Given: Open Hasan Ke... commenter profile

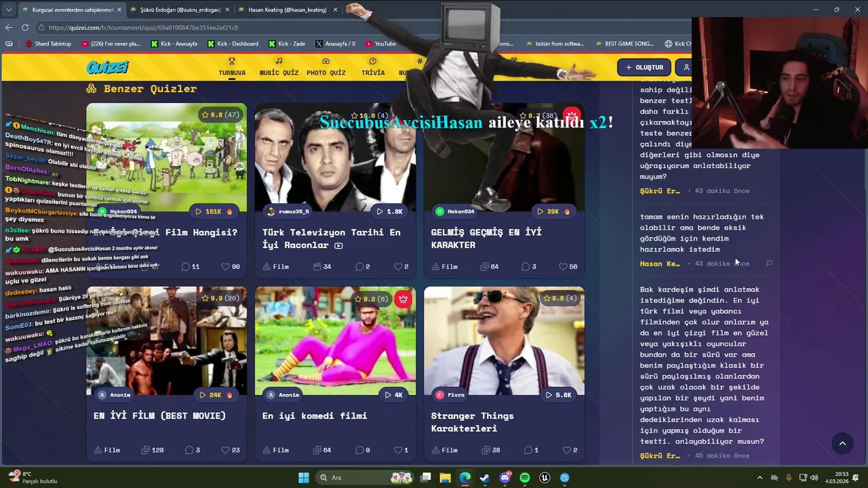Looking at the screenshot, I should point(660,263).
